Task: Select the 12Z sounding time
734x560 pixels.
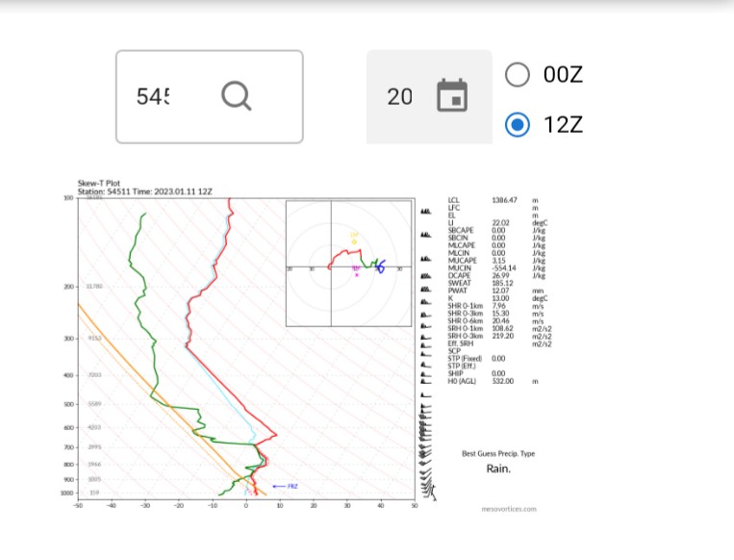Action: tap(518, 124)
